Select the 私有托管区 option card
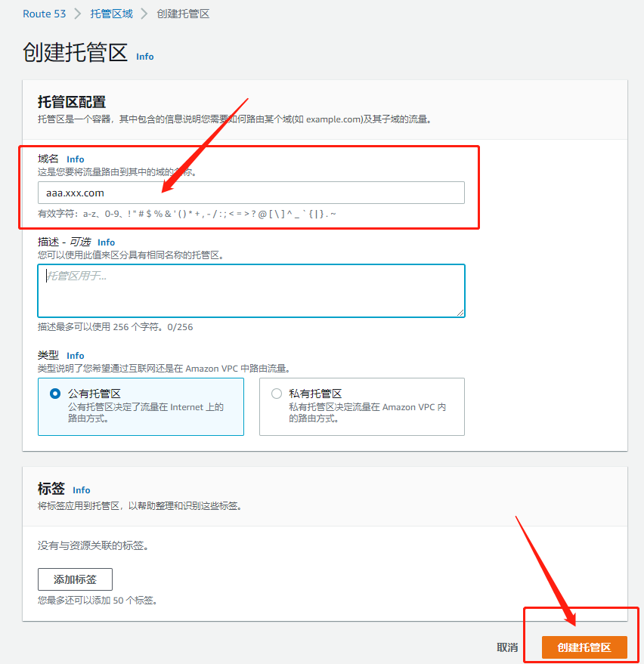The image size is (644, 664). 361,406
